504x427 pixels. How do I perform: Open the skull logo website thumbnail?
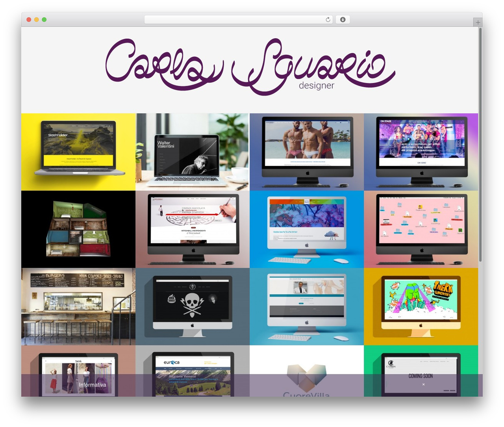point(193,306)
